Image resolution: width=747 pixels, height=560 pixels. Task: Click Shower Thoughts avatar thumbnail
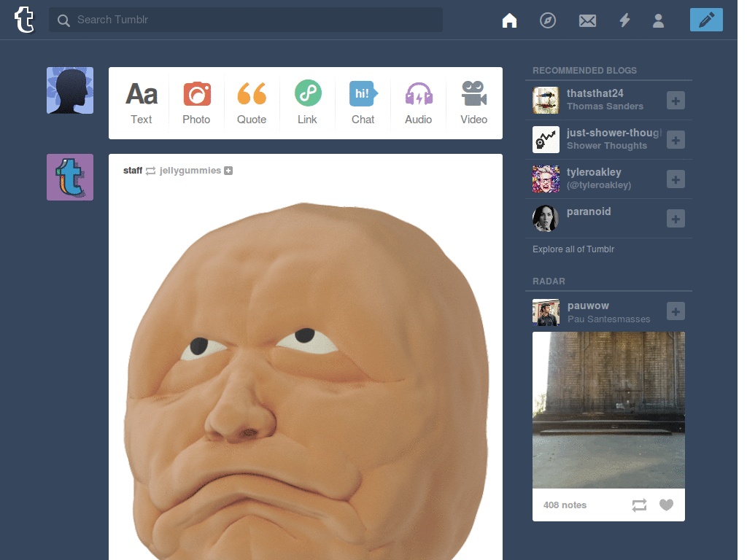(546, 140)
